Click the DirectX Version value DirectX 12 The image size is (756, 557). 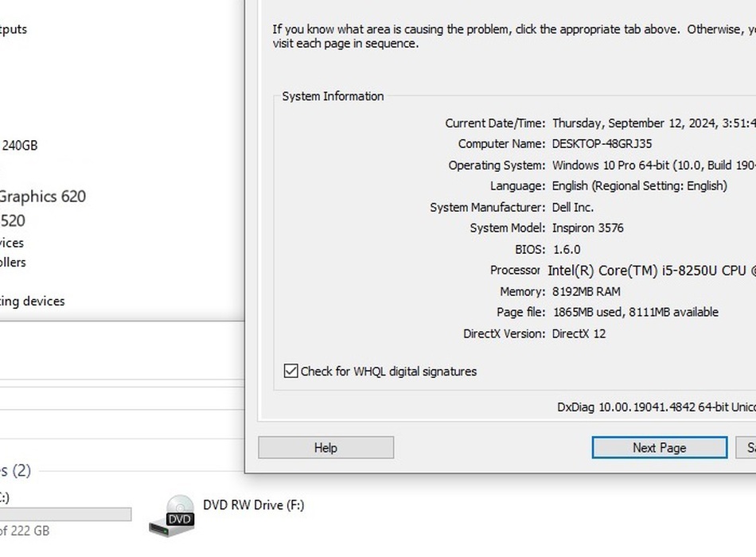[x=579, y=334]
